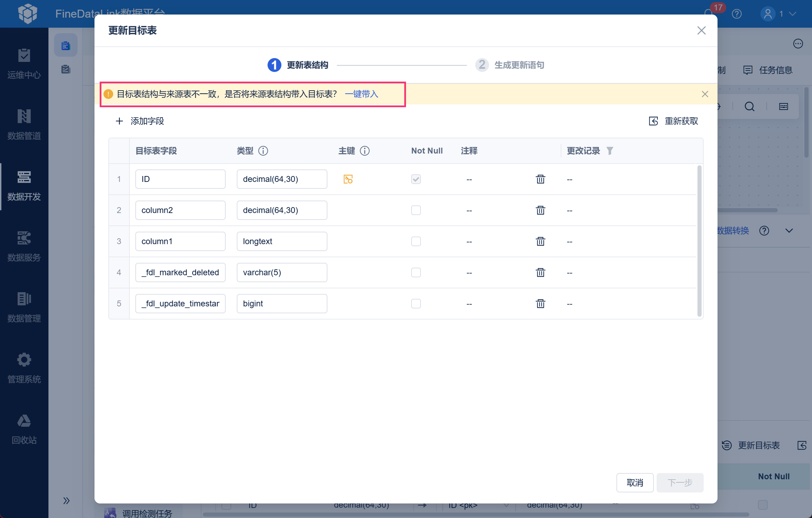The image size is (812, 518).
Task: Click the 一键带入 link
Action: (x=362, y=94)
